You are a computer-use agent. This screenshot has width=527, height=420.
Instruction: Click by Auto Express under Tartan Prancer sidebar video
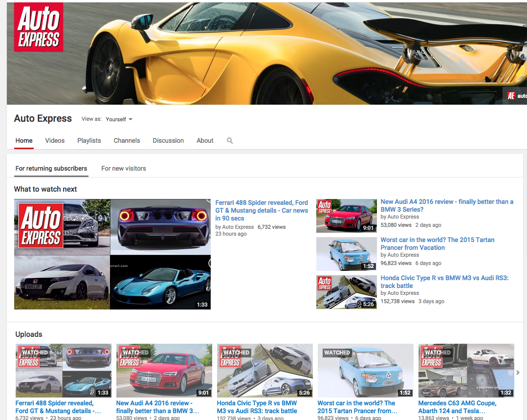coord(399,255)
